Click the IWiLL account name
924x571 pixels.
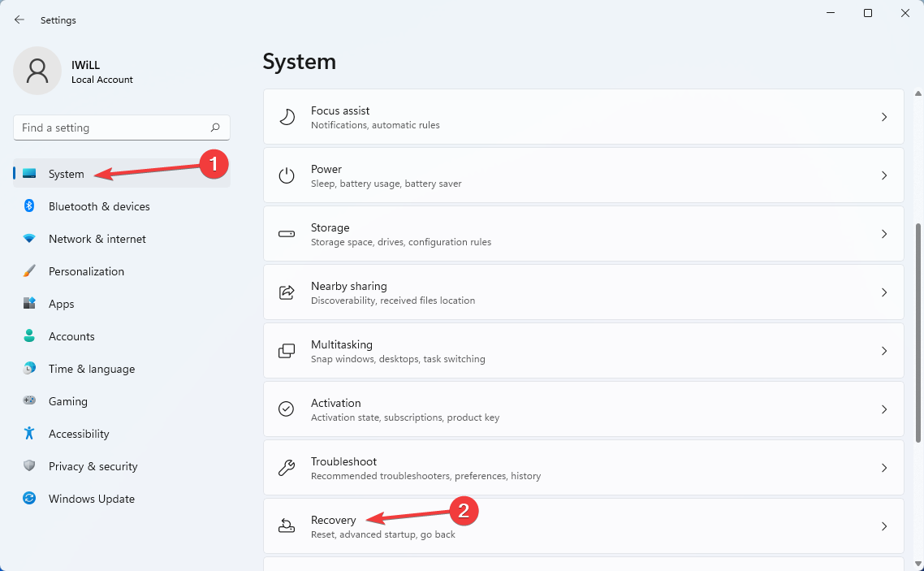click(85, 65)
